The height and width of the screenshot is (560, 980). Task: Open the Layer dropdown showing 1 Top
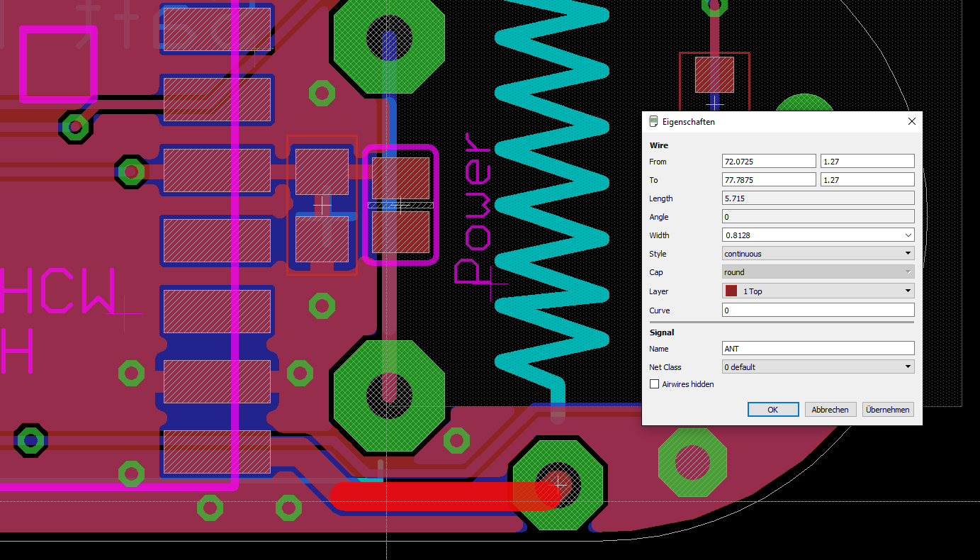(x=818, y=291)
